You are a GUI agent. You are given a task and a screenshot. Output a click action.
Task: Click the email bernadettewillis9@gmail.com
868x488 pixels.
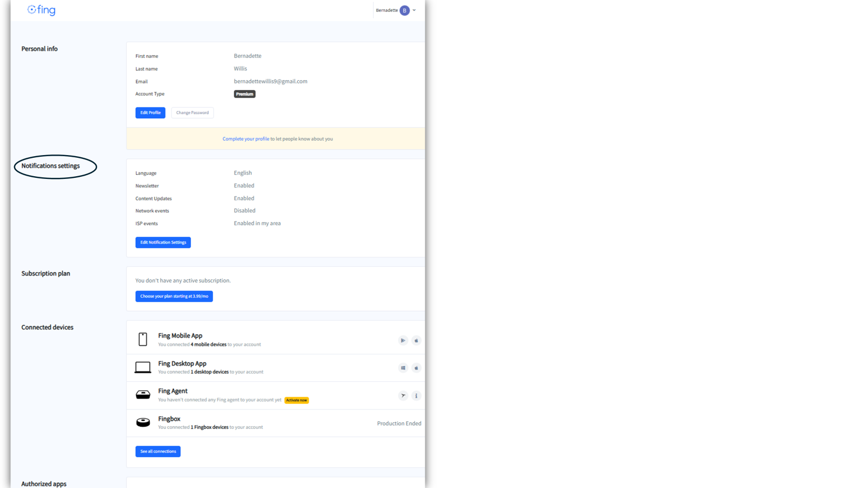click(271, 81)
